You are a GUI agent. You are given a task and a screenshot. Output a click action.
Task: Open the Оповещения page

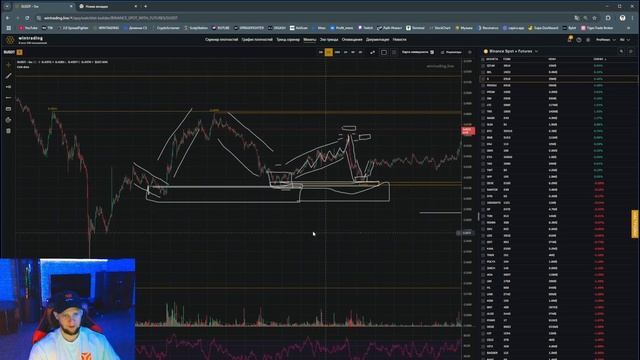pyautogui.click(x=352, y=40)
